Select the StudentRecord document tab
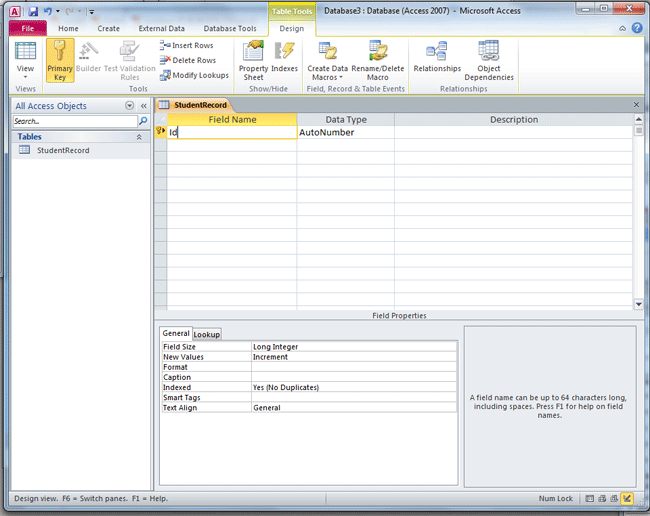Screen dimensions: 650x516 pos(194,105)
